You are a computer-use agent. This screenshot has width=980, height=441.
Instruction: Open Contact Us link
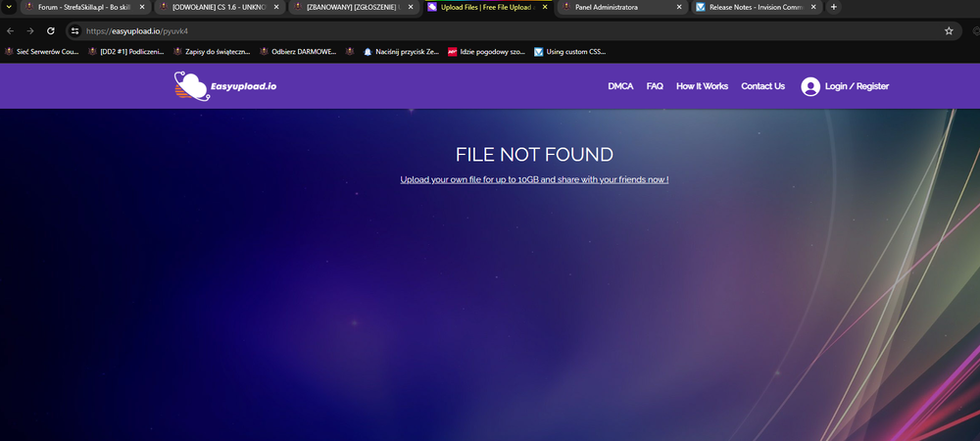click(762, 86)
